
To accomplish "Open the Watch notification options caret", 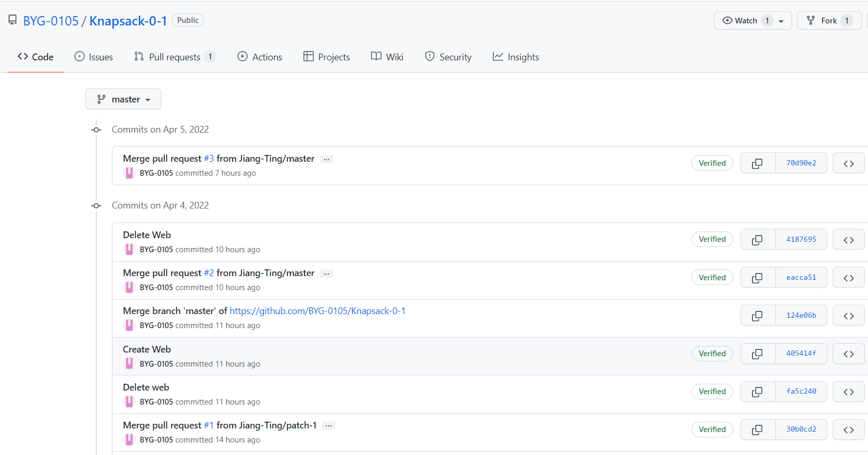I will (x=781, y=21).
